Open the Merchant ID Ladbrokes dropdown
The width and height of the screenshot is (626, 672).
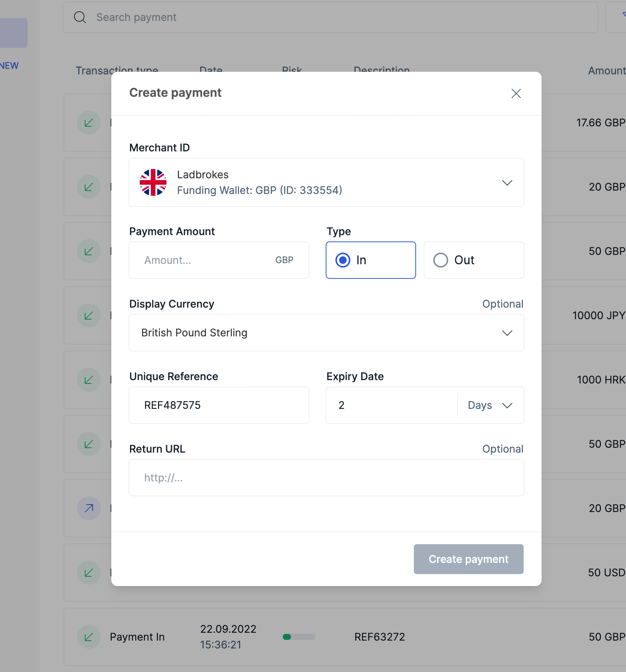[x=326, y=182]
